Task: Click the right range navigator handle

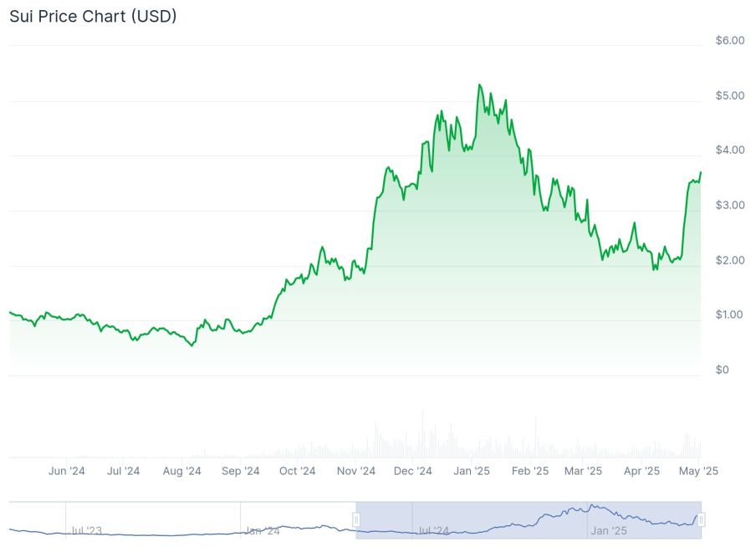Action: pyautogui.click(x=701, y=520)
